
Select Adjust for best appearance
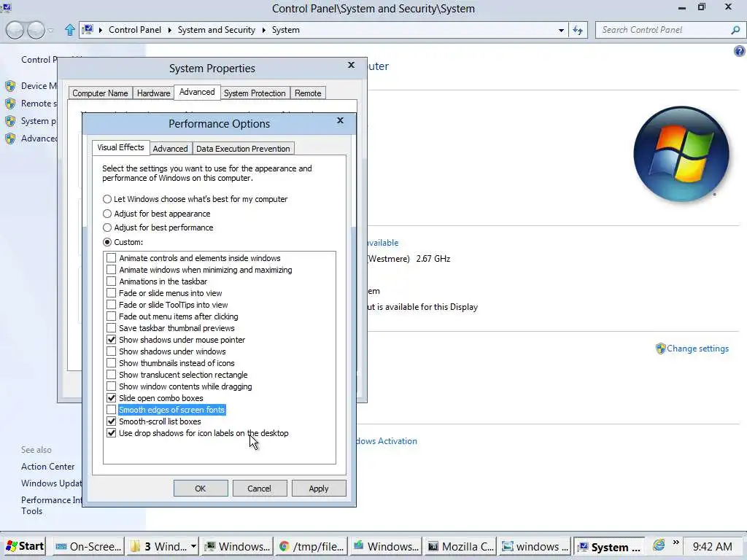click(x=157, y=214)
